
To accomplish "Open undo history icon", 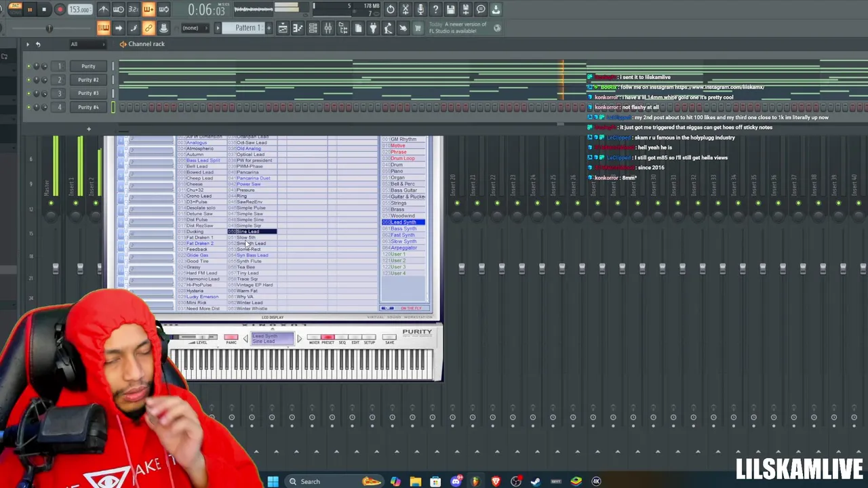I will (x=391, y=9).
